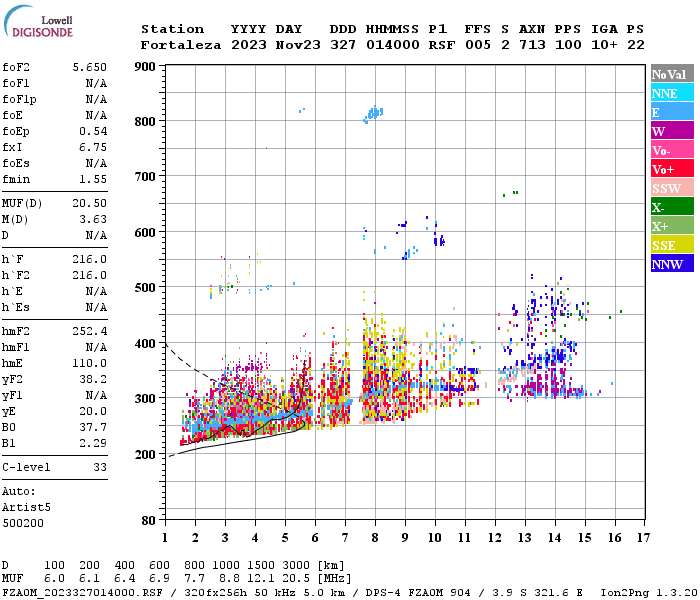The width and height of the screenshot is (700, 600).
Task: Select the X+ light green legend swatch
Action: 672,226
